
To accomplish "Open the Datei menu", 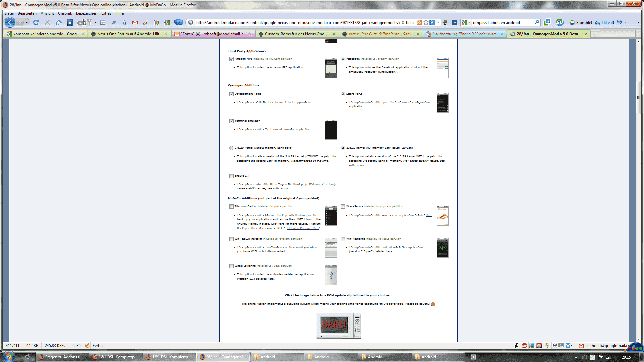I will pyautogui.click(x=9, y=13).
